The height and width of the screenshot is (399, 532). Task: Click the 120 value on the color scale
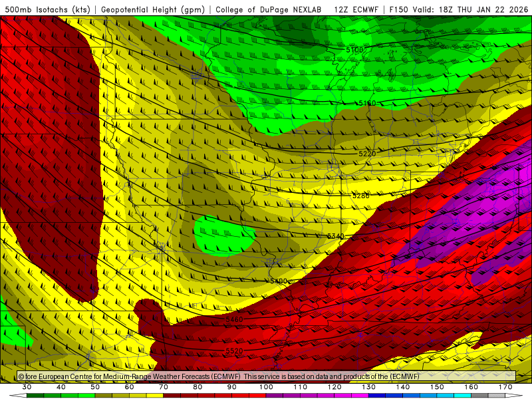click(x=334, y=387)
